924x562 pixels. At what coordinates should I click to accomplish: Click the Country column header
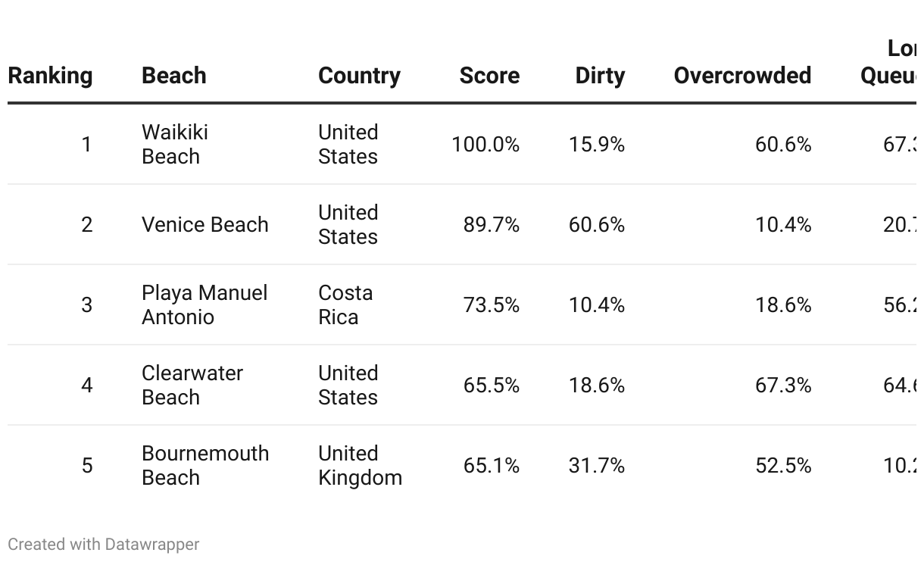(359, 76)
